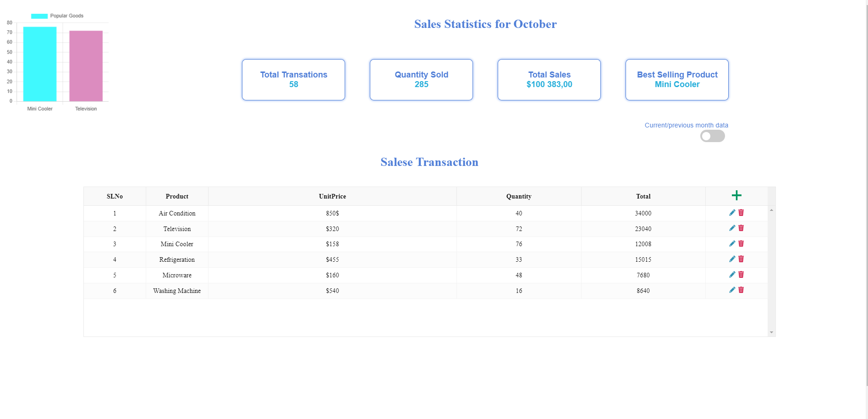Screen dimensions: 868x419
Task: Delete the Washing Machine entry
Action: [x=741, y=290]
